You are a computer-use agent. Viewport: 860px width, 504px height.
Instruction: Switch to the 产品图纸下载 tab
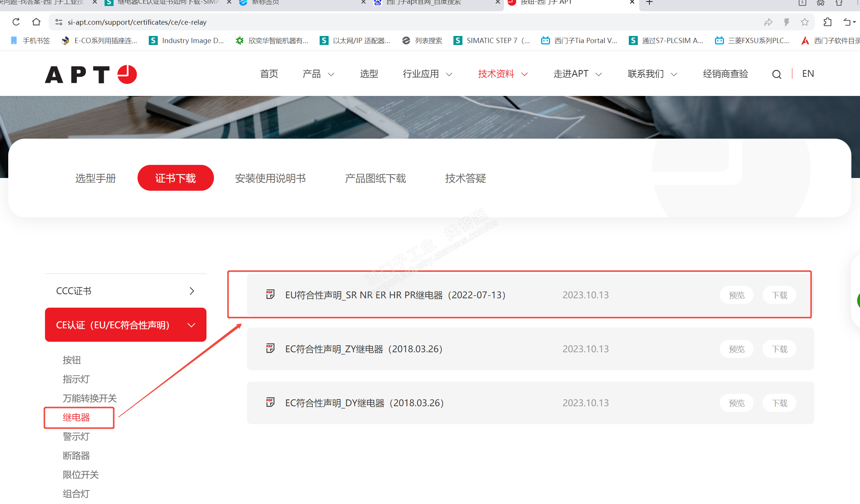(375, 178)
